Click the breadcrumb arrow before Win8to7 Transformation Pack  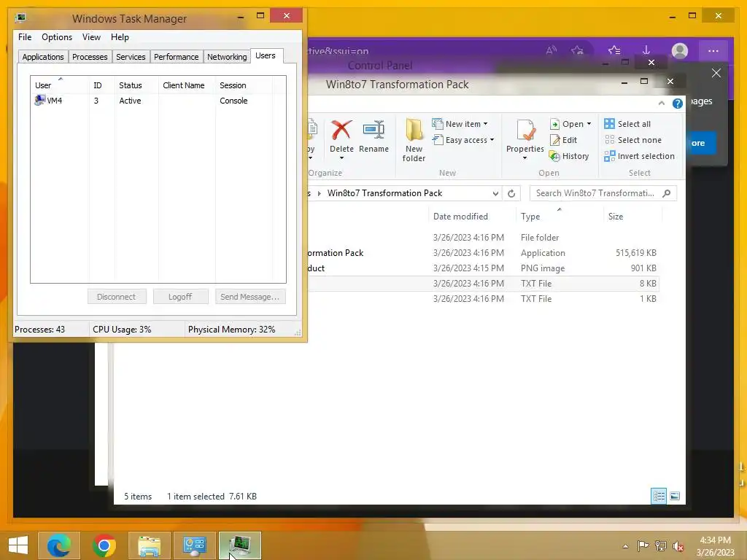320,193
